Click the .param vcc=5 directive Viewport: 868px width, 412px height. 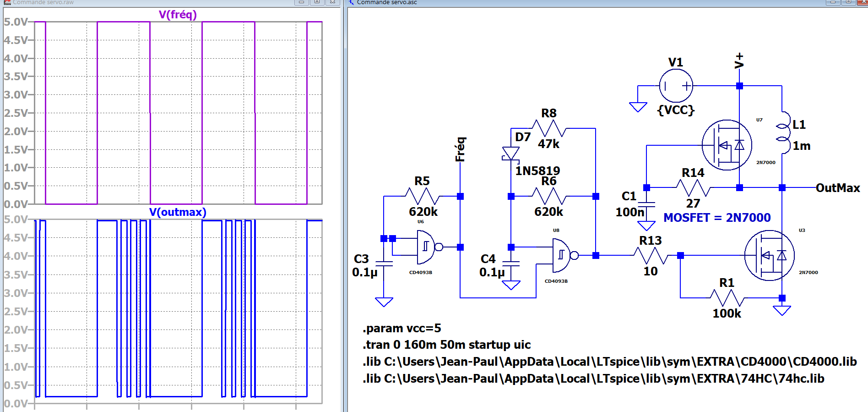pyautogui.click(x=401, y=328)
